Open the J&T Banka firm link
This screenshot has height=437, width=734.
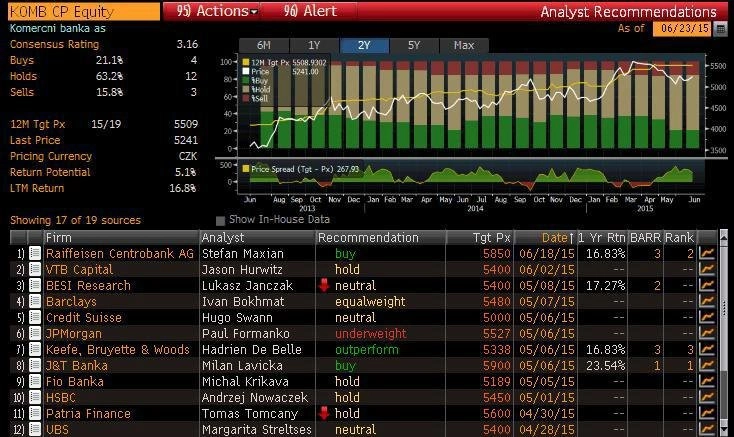click(77, 365)
